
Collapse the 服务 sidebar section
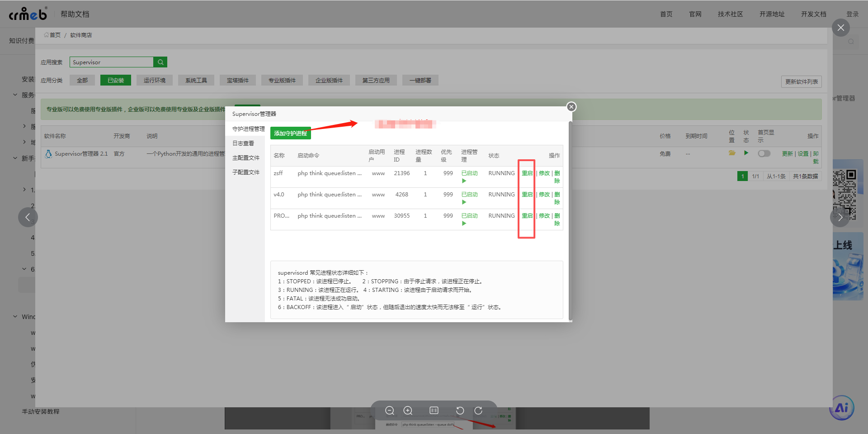(x=15, y=95)
